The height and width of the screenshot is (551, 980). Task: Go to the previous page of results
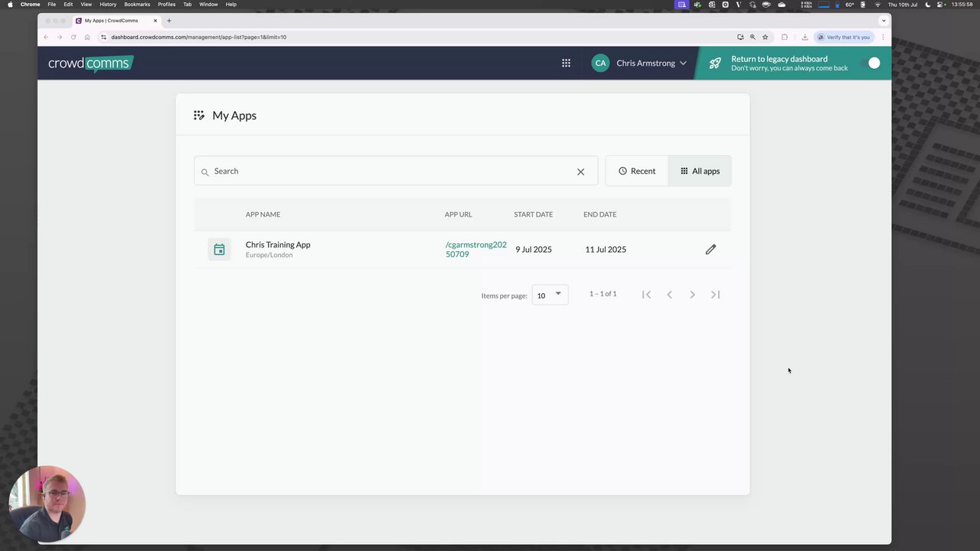[x=669, y=295]
